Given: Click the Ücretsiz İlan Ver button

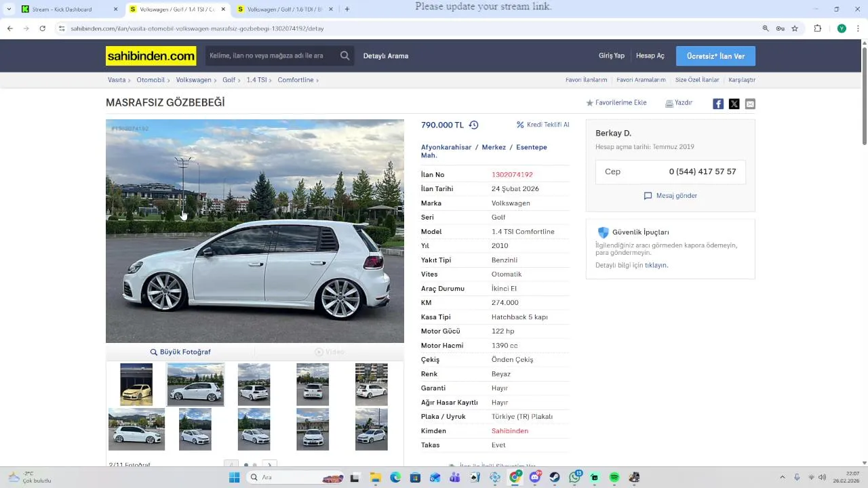Looking at the screenshot, I should click(x=715, y=56).
